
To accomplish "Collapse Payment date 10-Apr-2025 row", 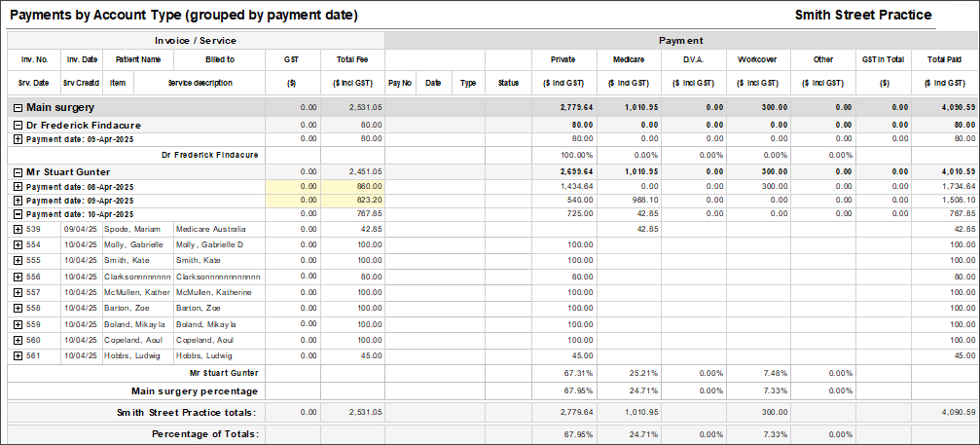I will [x=18, y=214].
